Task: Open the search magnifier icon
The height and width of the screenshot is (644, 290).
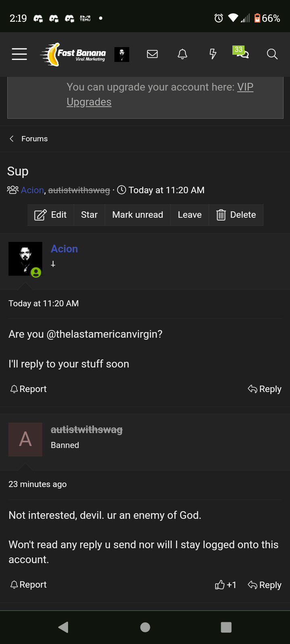Action: point(272,54)
